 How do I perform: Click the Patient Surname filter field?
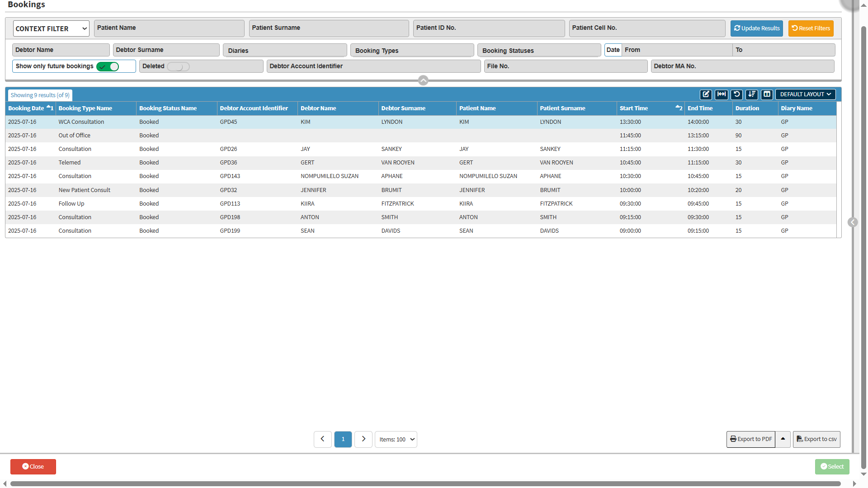click(x=329, y=28)
